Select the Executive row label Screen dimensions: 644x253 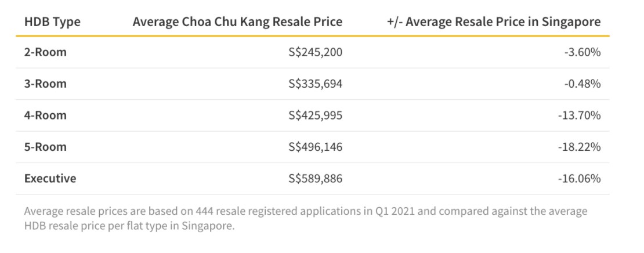(x=50, y=178)
